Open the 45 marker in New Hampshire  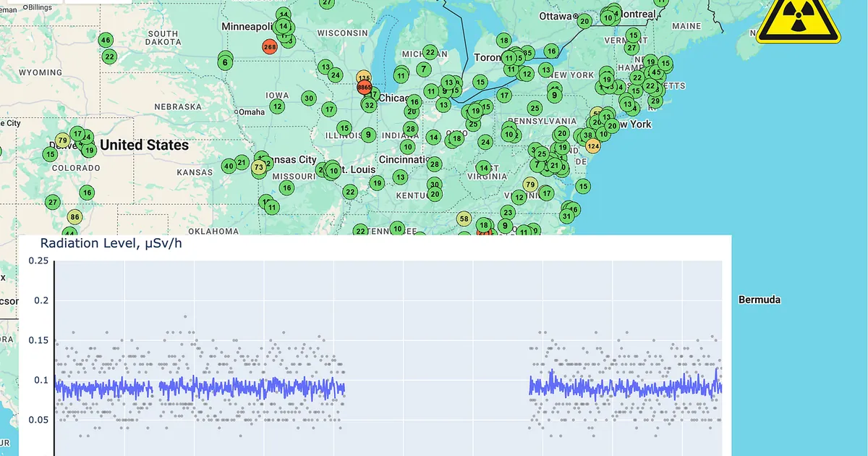point(655,72)
